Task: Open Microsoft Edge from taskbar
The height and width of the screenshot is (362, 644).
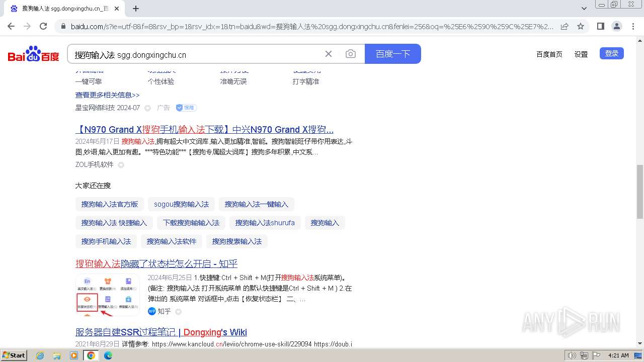Action: click(x=108, y=355)
